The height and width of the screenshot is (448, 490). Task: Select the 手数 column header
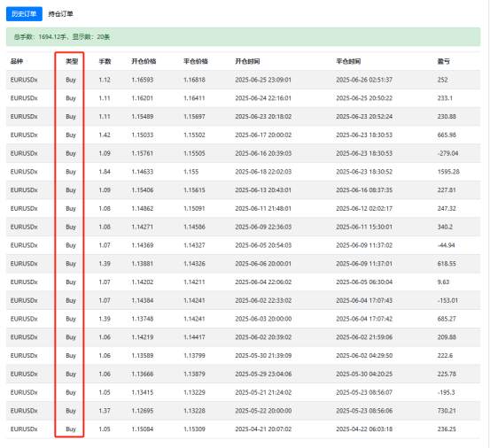pyautogui.click(x=105, y=61)
